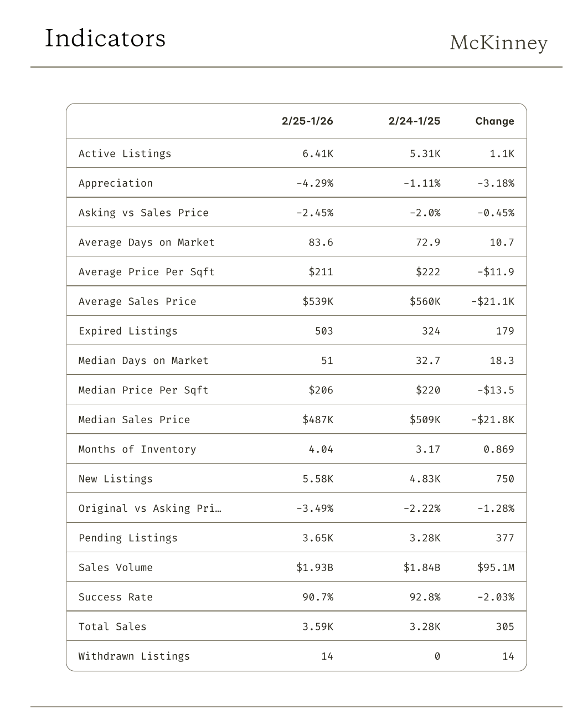Select the Expired Listings row label
The width and height of the screenshot is (588, 709).
click(x=128, y=331)
